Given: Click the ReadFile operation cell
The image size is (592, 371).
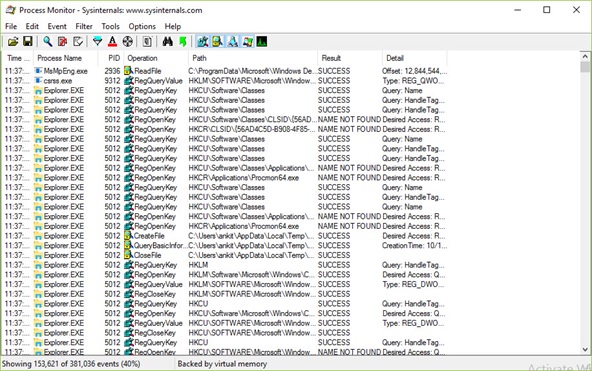Looking at the screenshot, I should [x=148, y=71].
